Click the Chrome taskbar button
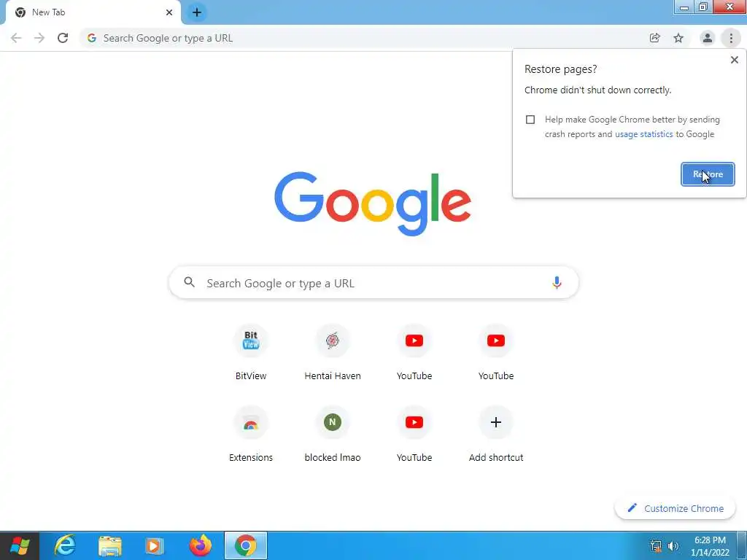Viewport: 747px width, 560px height. (246, 545)
